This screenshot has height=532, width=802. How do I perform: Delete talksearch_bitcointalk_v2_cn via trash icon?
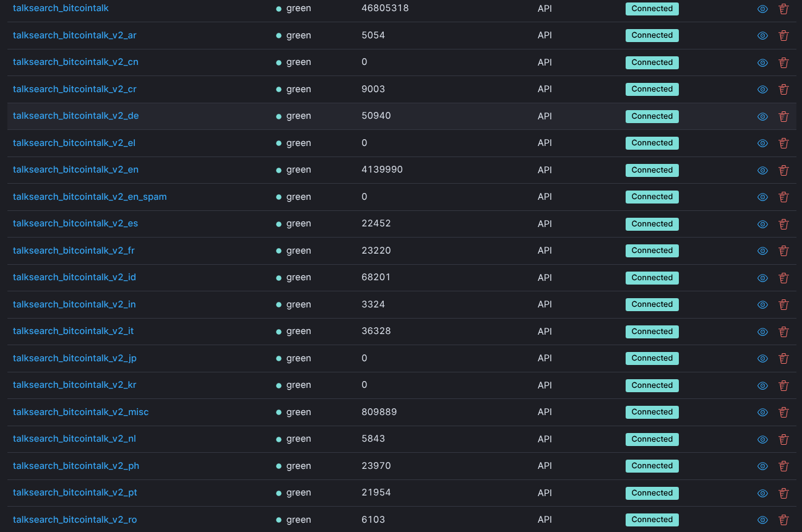783,62
